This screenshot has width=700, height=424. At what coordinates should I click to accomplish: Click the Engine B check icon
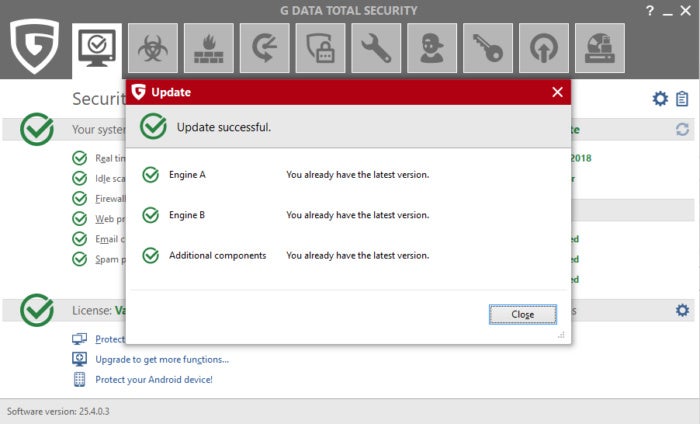(x=150, y=215)
